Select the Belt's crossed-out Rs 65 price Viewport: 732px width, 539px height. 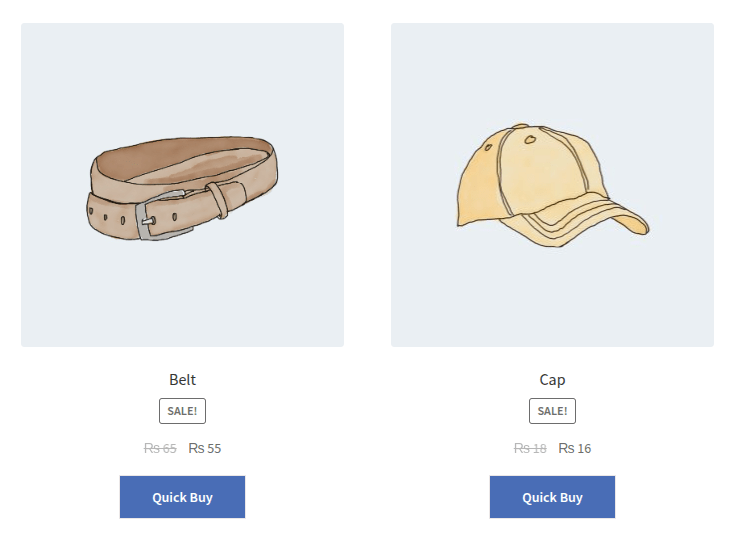(x=160, y=449)
